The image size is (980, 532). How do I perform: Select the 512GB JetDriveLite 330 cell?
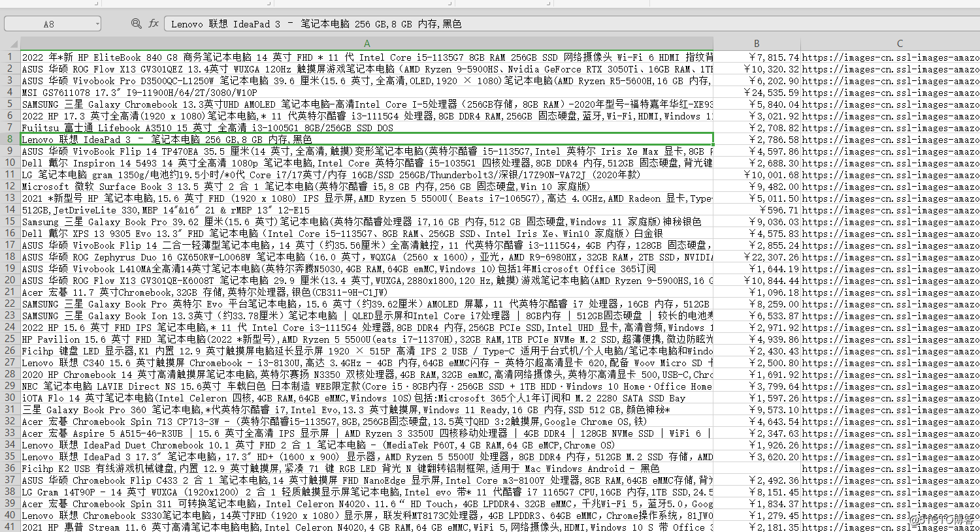point(367,210)
